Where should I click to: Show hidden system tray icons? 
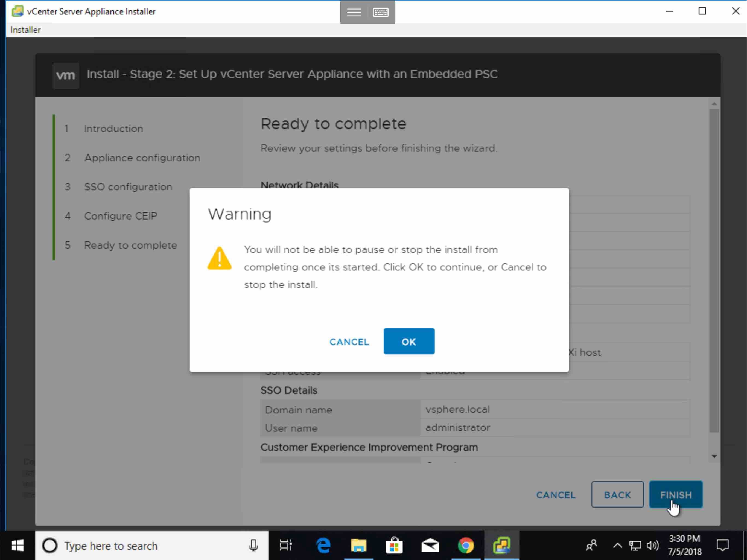pos(617,546)
